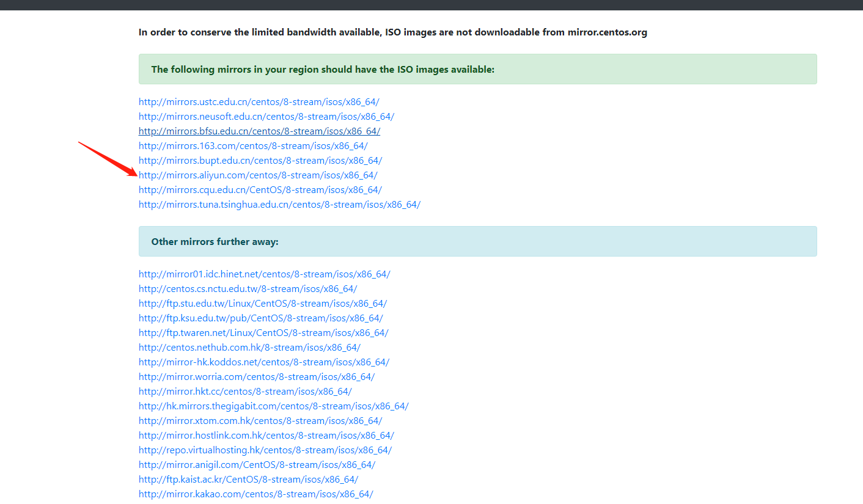Open the ftp.twaren.net mirror link
The width and height of the screenshot is (863, 504).
tap(263, 333)
